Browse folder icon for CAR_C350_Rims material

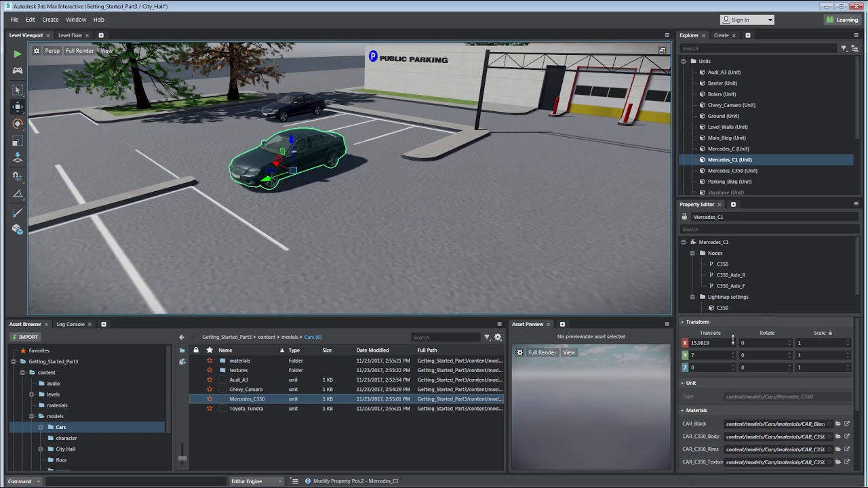(x=838, y=449)
